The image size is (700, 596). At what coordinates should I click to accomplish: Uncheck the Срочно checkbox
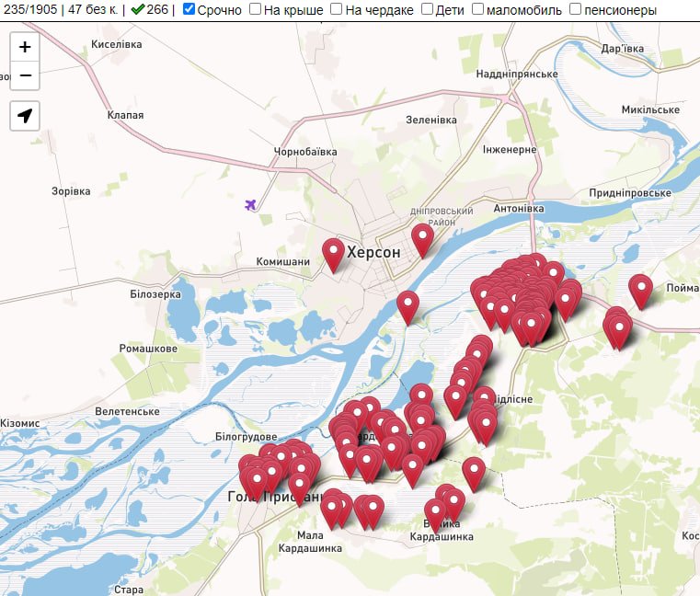pos(189,9)
